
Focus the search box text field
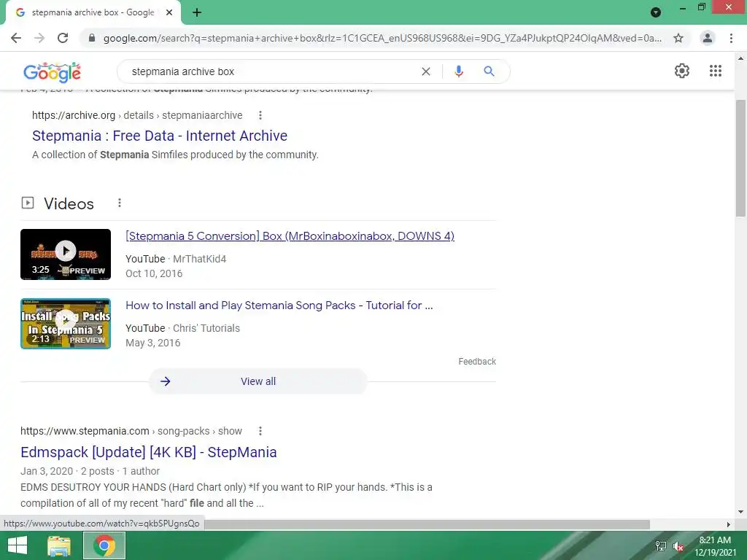coord(271,71)
